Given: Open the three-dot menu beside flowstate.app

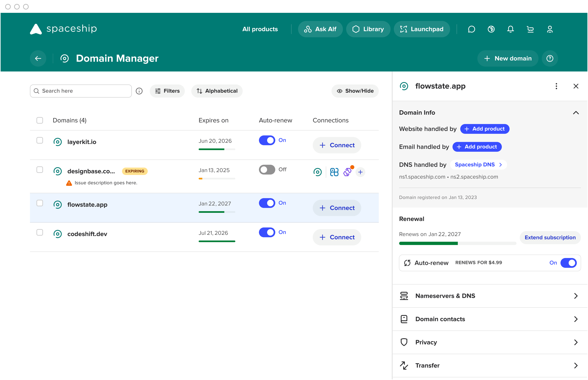Looking at the screenshot, I should coord(556,86).
